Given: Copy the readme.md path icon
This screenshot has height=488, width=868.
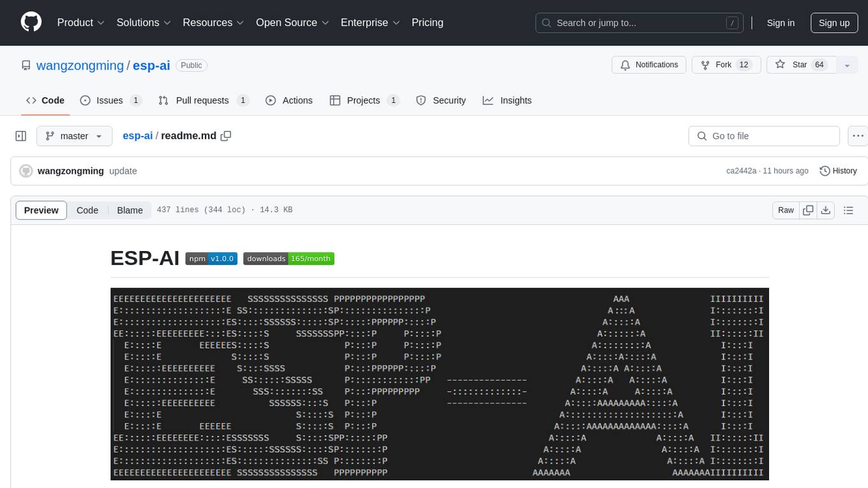Looking at the screenshot, I should tap(226, 136).
